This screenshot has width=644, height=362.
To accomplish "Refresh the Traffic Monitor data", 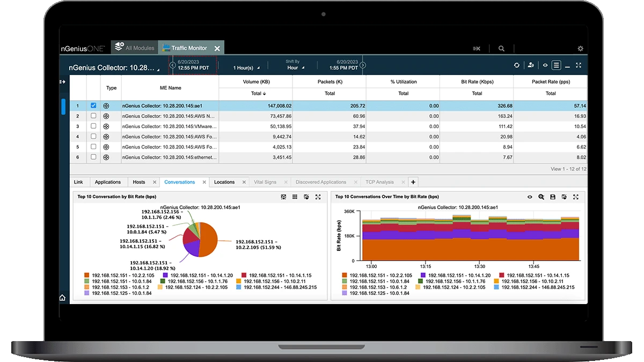I will pos(517,65).
